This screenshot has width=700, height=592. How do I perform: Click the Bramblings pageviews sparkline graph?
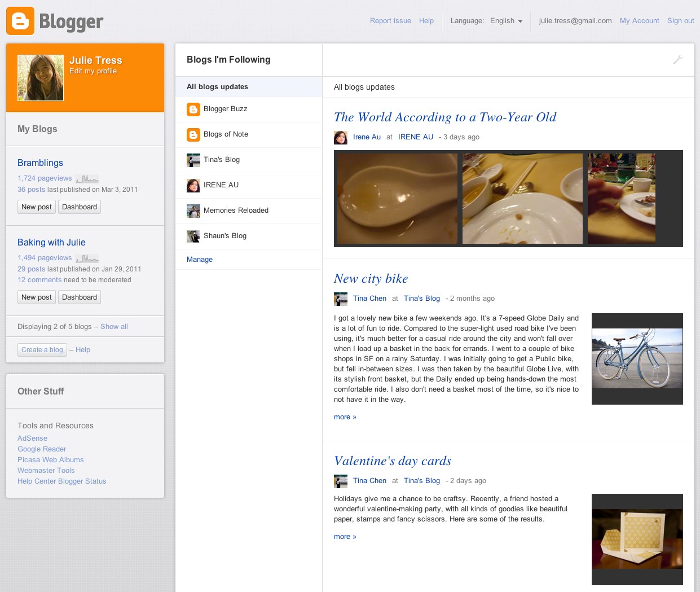click(86, 178)
